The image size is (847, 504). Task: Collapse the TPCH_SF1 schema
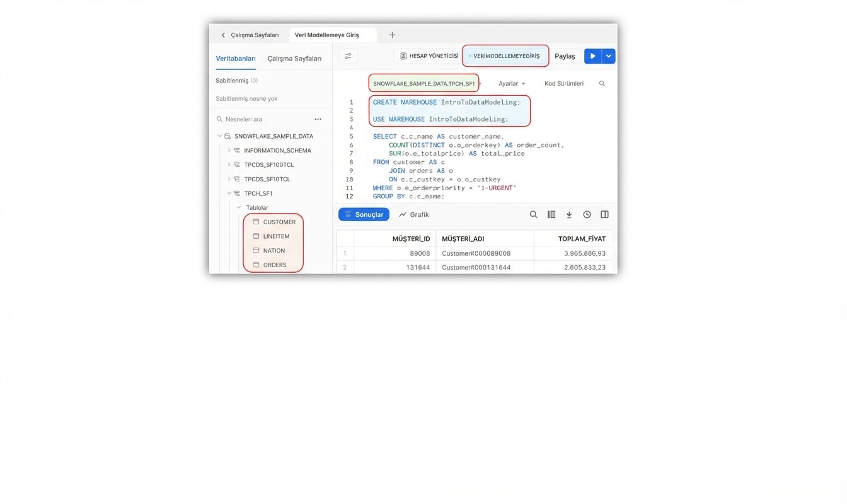tap(229, 193)
